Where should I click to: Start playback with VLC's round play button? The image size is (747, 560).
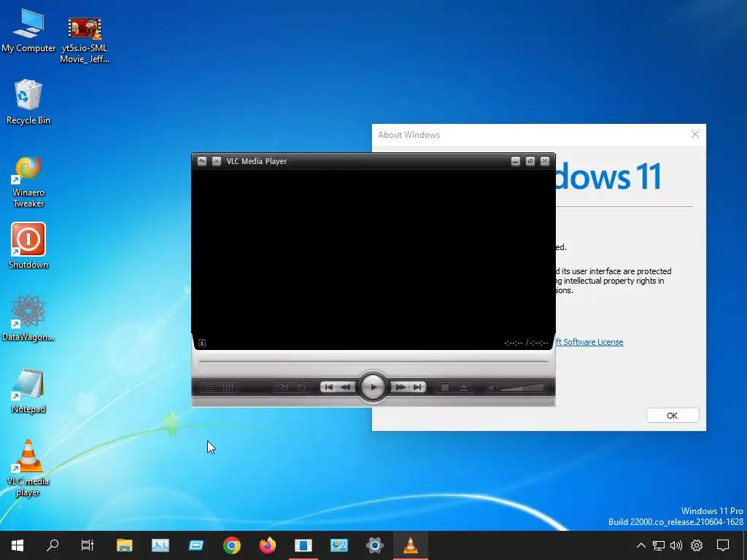coord(373,387)
